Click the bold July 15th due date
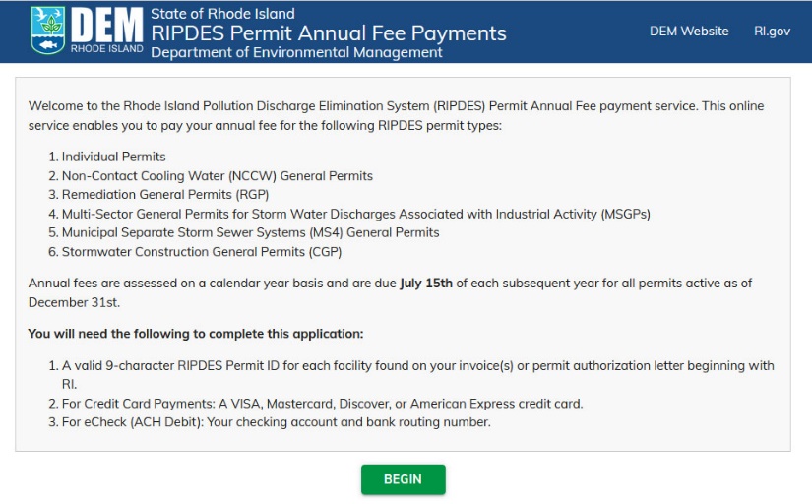The image size is (812, 504). pos(425,283)
